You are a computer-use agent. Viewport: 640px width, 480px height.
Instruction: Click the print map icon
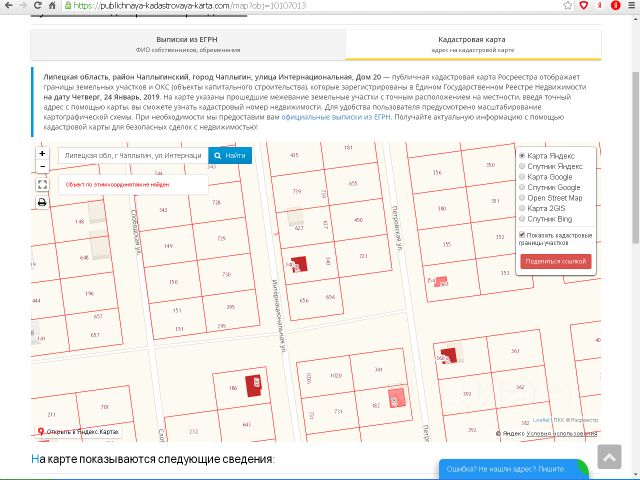(42, 202)
